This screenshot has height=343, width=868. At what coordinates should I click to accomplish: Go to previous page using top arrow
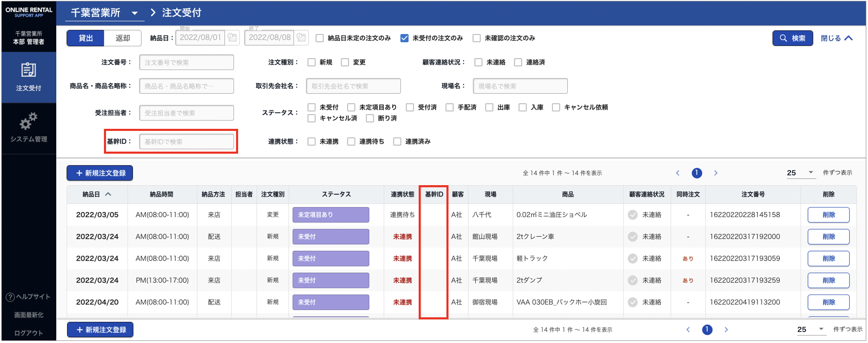[678, 173]
